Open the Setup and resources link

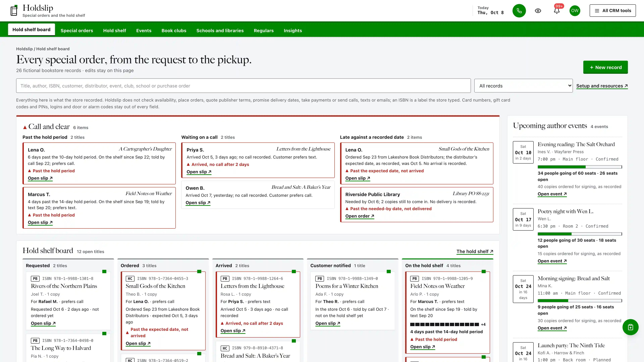coord(602,86)
